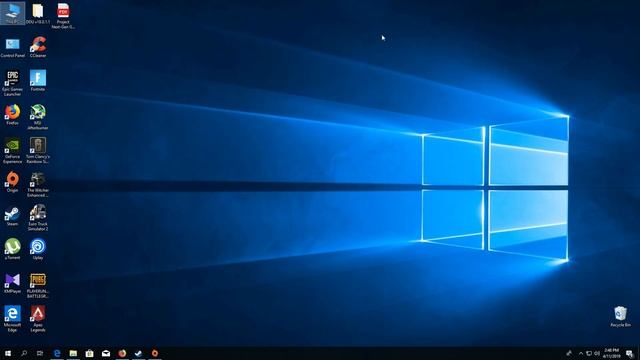Image resolution: width=640 pixels, height=360 pixels.
Task: Select The Witcher Enhanced shortcut
Action: click(38, 184)
